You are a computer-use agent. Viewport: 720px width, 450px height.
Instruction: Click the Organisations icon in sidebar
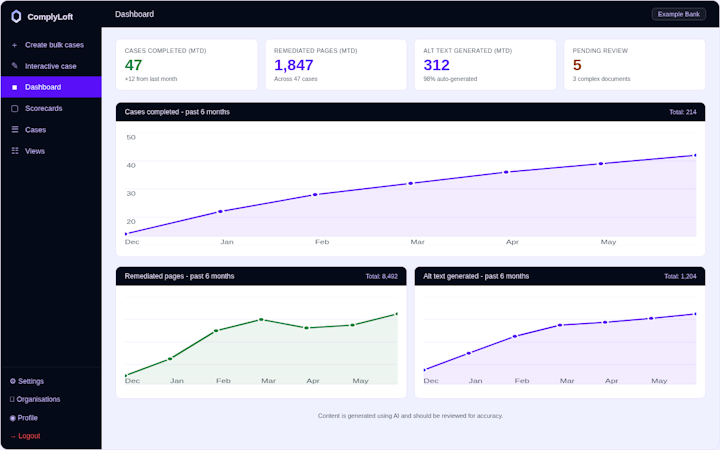12,399
